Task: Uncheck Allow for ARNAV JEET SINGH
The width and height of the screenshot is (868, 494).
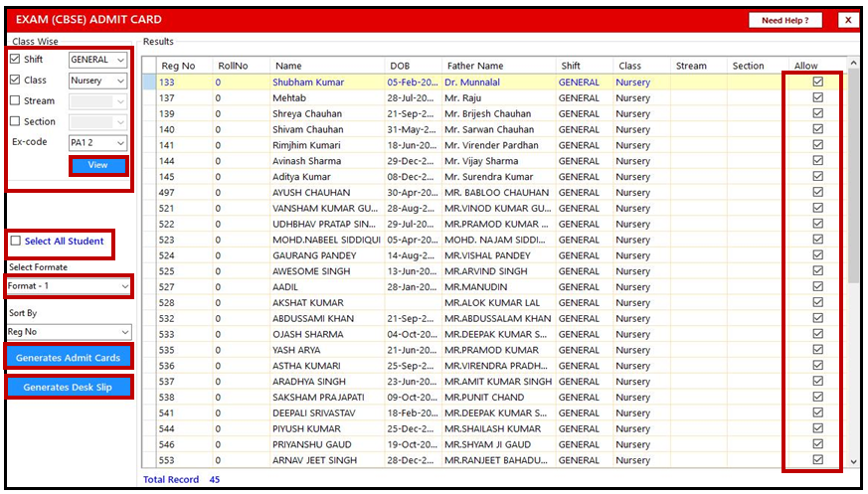Action: tap(817, 459)
